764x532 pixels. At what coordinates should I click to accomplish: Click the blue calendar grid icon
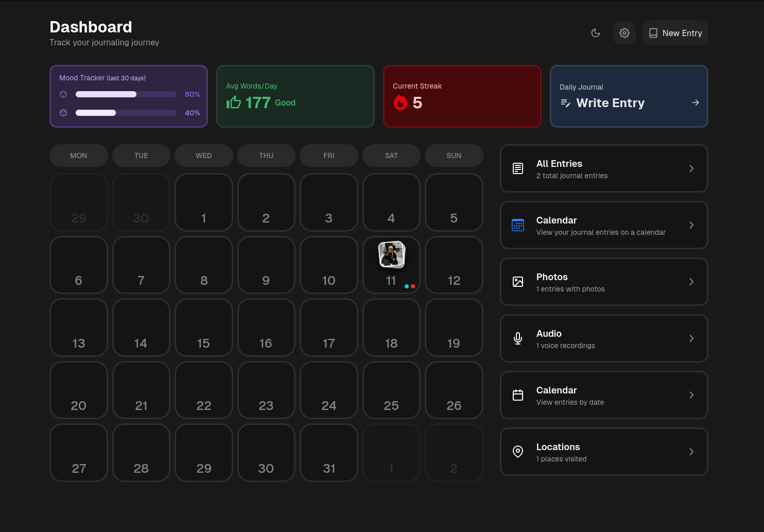518,225
